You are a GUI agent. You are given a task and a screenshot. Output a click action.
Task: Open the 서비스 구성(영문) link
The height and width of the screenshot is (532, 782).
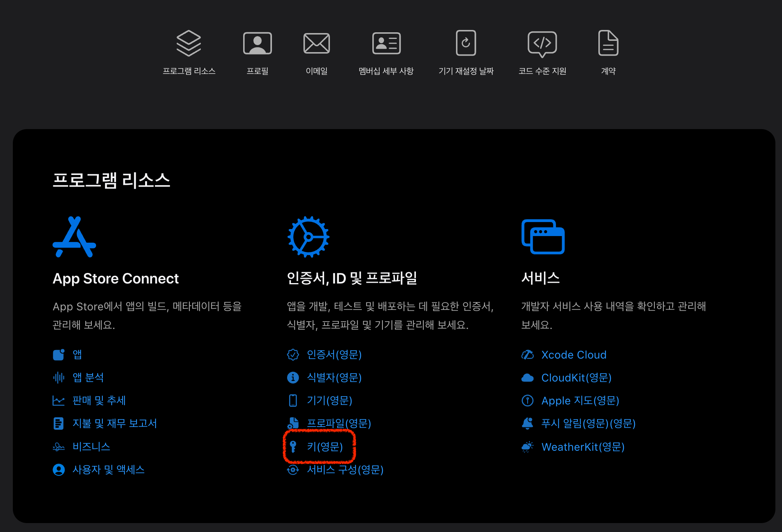tap(345, 470)
